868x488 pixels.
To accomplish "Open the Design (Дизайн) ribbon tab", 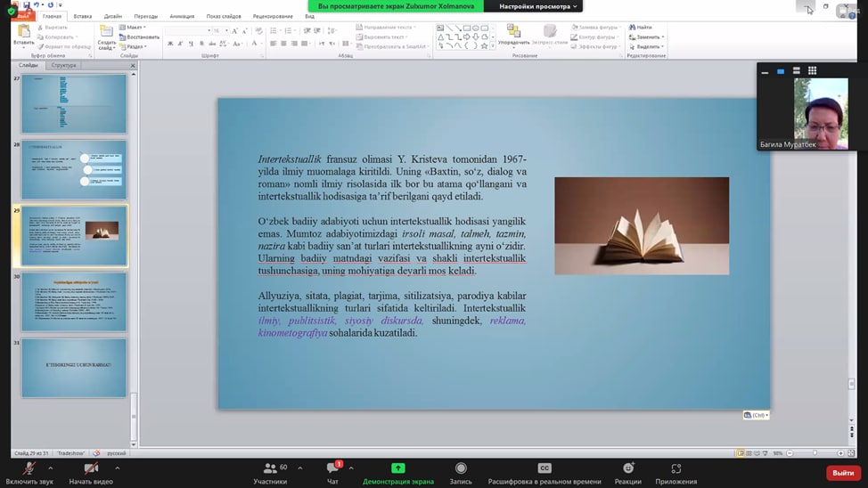I will 113,16.
